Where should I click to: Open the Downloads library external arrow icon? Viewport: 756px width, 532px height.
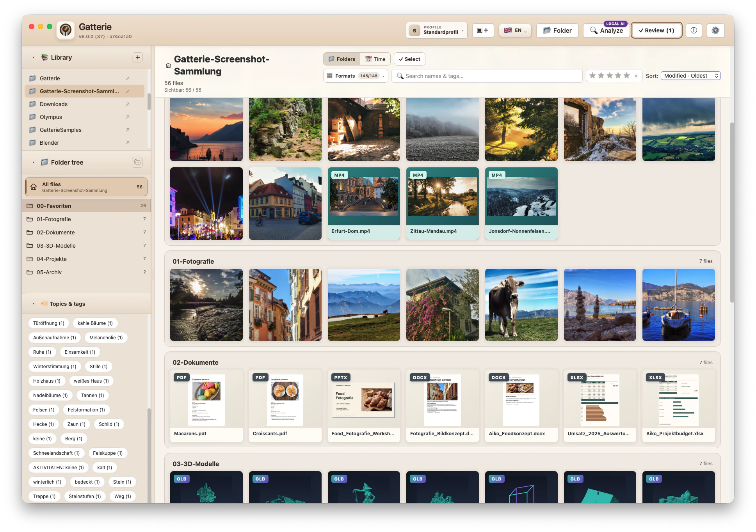coord(128,104)
